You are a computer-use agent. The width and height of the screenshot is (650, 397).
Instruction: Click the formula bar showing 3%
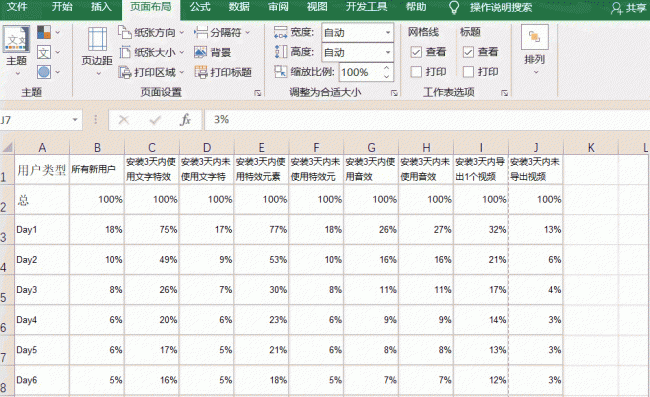(x=427, y=120)
